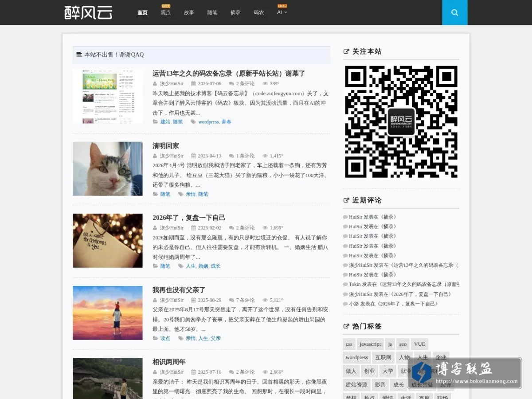Open the search icon in header
The width and height of the screenshot is (532, 399).
pos(454,12)
